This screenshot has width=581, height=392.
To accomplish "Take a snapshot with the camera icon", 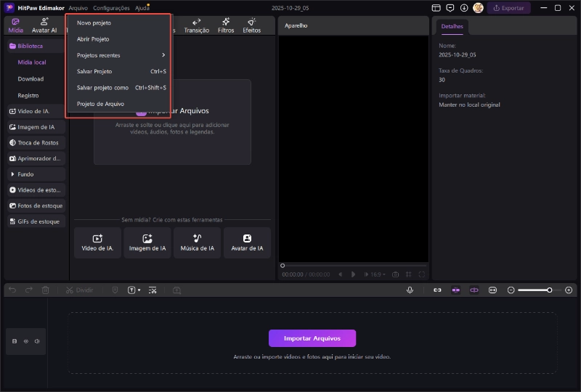I will (x=395, y=274).
